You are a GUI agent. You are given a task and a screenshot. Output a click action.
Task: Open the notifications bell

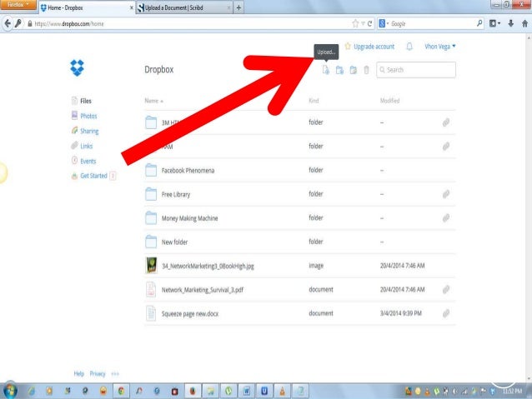pyautogui.click(x=409, y=47)
